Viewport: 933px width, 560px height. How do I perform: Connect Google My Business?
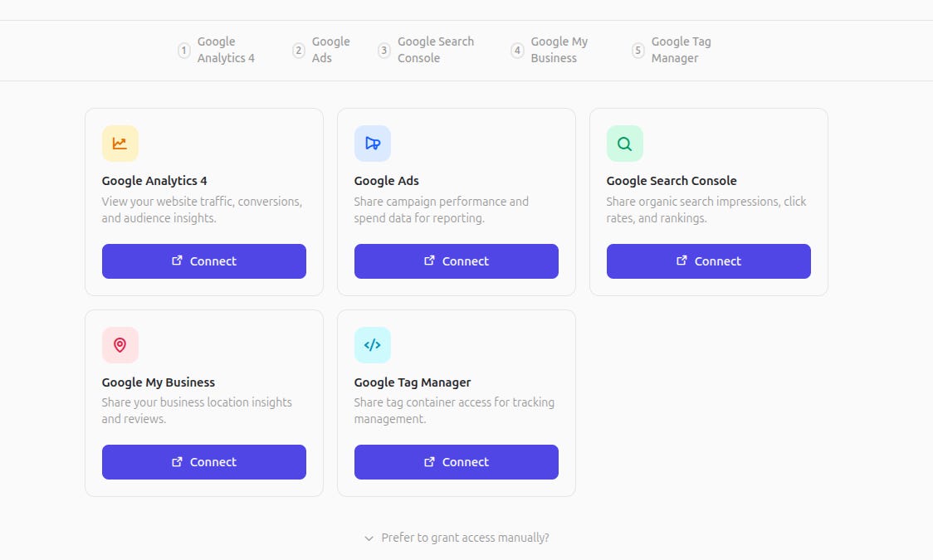[203, 462]
